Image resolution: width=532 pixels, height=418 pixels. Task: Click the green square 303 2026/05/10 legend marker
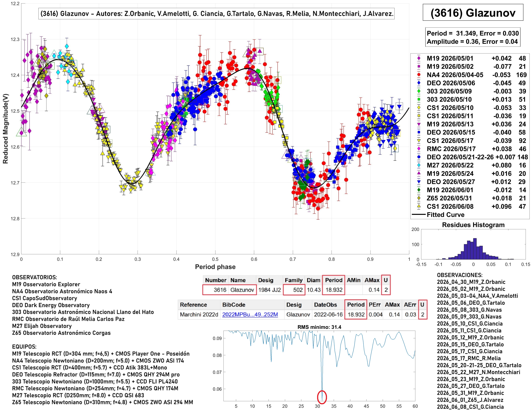pos(419,99)
